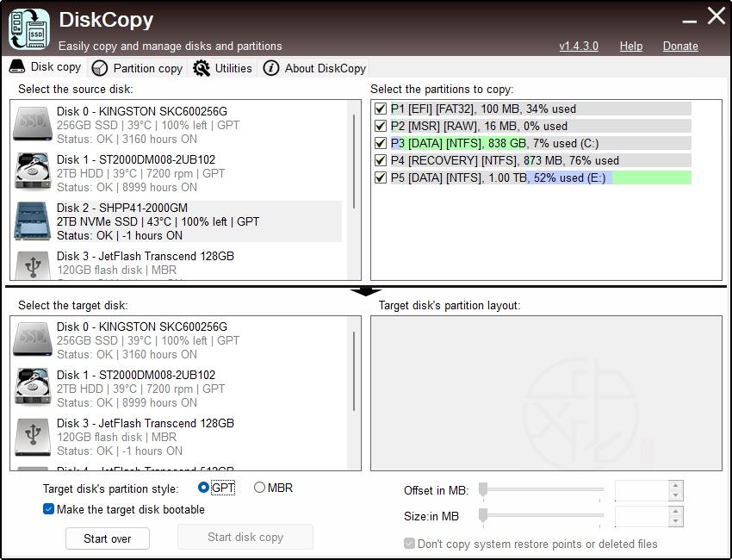The width and height of the screenshot is (732, 560).
Task: Pick the Disk 3 JetFlash USB icon in source list
Action: pos(33,266)
